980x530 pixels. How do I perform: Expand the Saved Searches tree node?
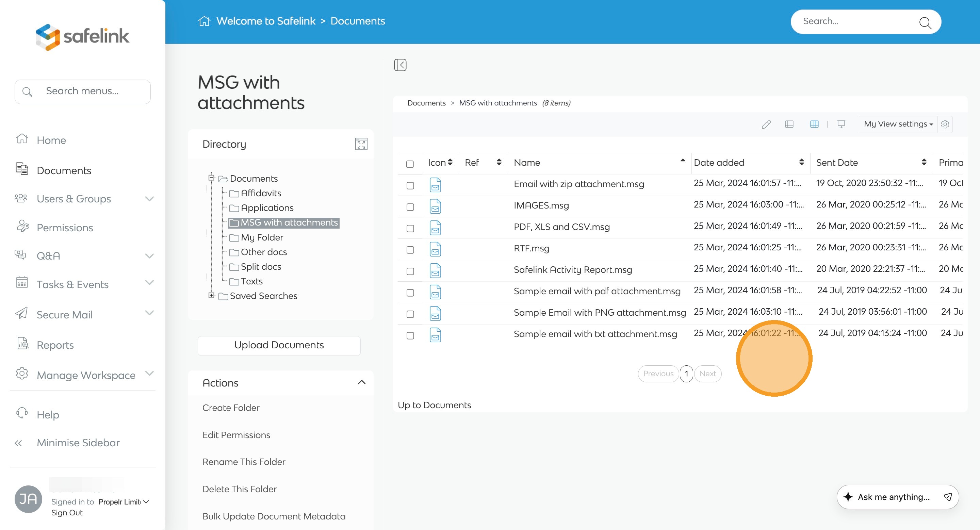coord(212,295)
